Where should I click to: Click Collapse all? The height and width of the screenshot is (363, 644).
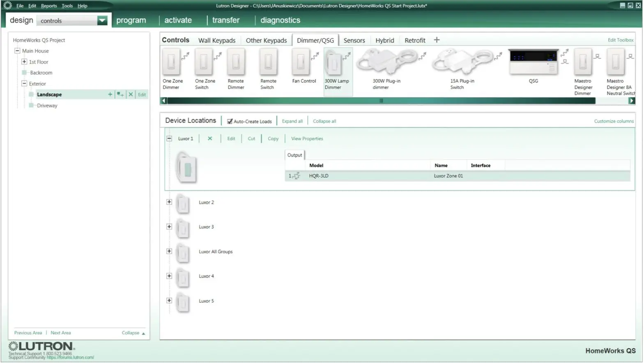click(x=324, y=121)
